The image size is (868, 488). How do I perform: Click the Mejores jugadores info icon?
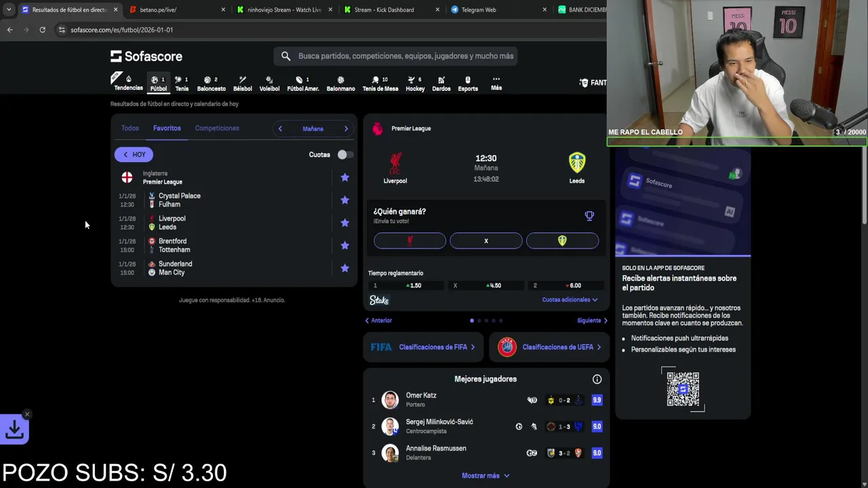597,380
